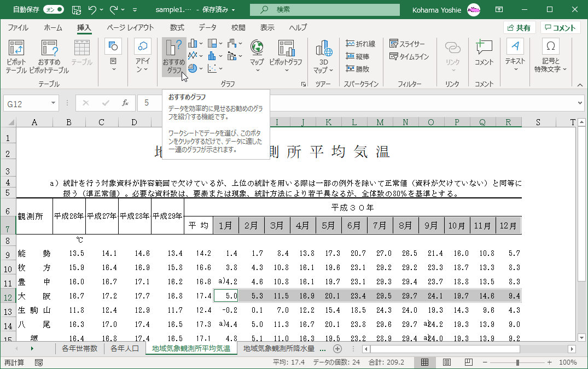Expand the Name Box dropdown
Screen dimensions: 588x369
[x=54, y=103]
